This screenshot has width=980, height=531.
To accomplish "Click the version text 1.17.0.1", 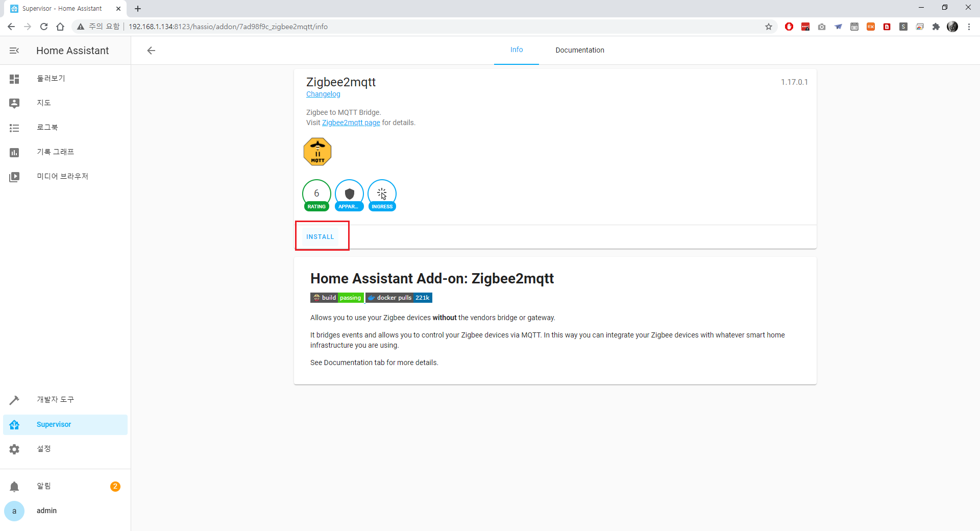I will (794, 82).
